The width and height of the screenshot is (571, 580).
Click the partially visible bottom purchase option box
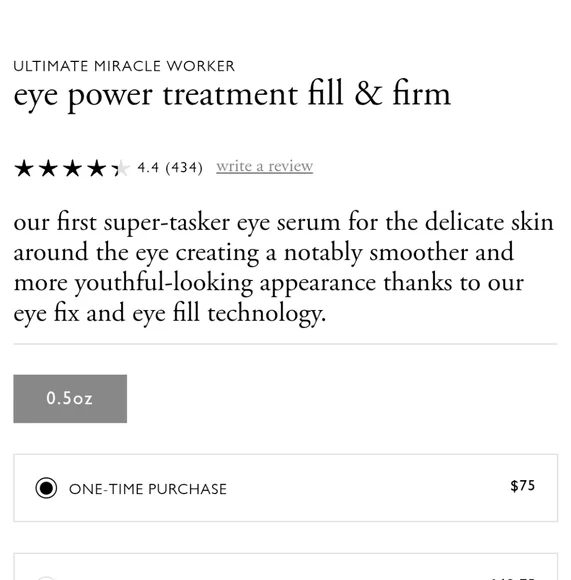[x=286, y=567]
